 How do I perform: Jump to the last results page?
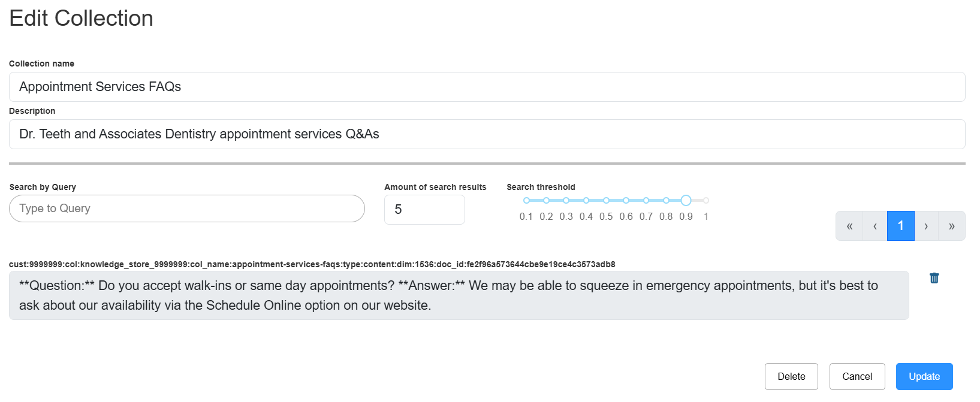click(952, 226)
